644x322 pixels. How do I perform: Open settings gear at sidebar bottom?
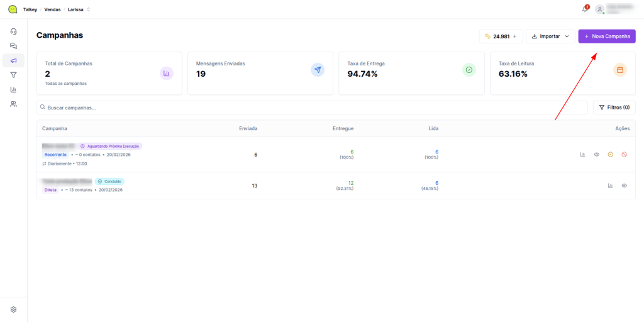[x=13, y=309]
